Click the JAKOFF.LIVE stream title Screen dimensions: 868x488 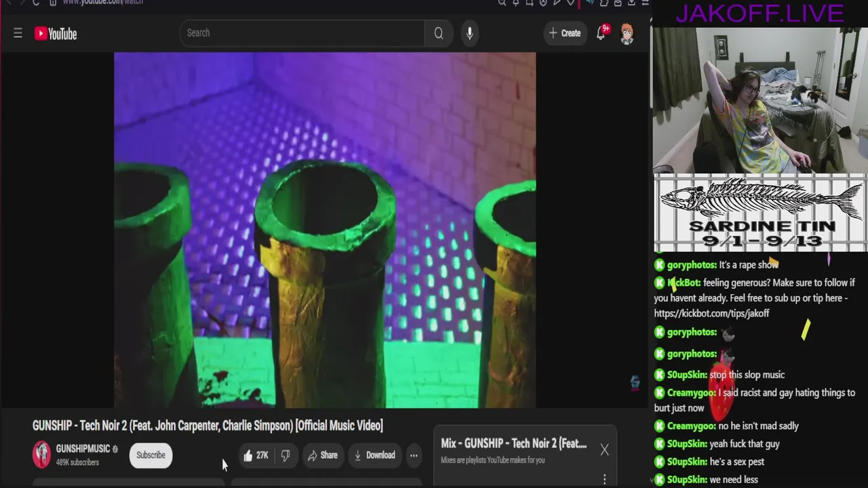tap(759, 13)
